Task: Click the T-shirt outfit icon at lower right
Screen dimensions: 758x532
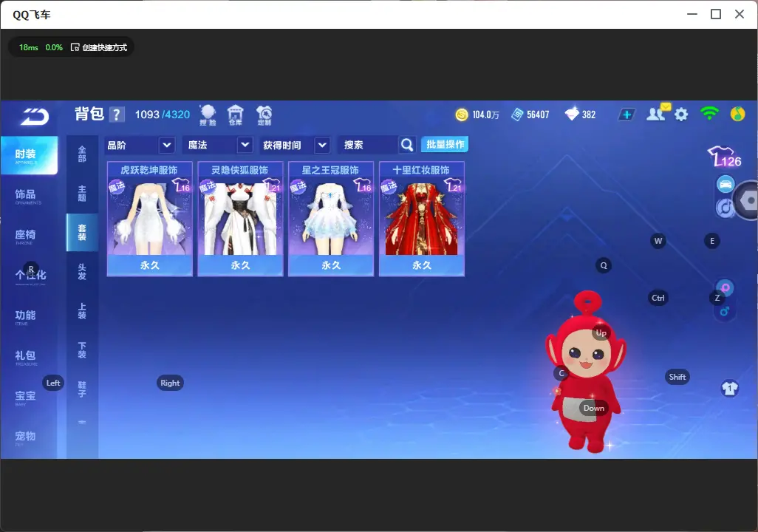Action: 730,388
